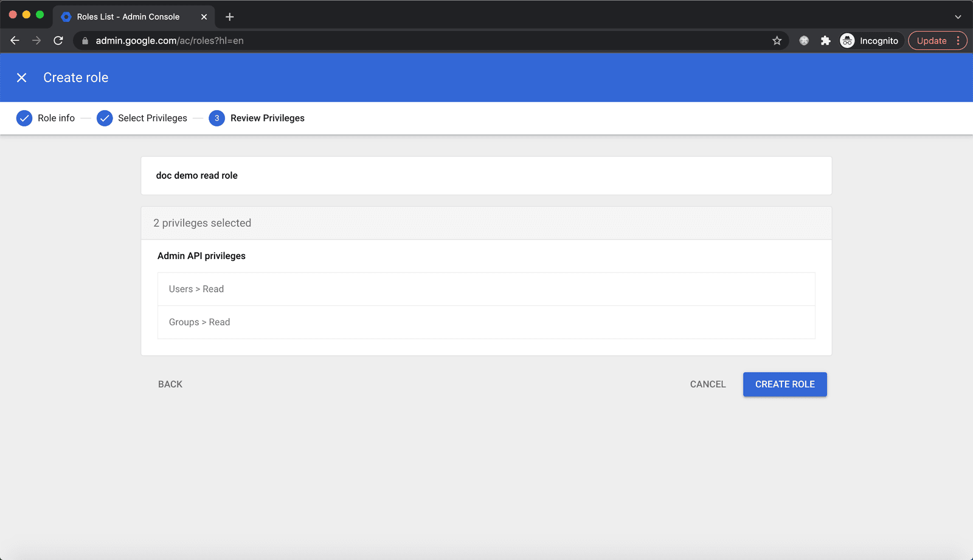This screenshot has width=973, height=560.
Task: Close the Create role dialog with X
Action: [x=21, y=77]
